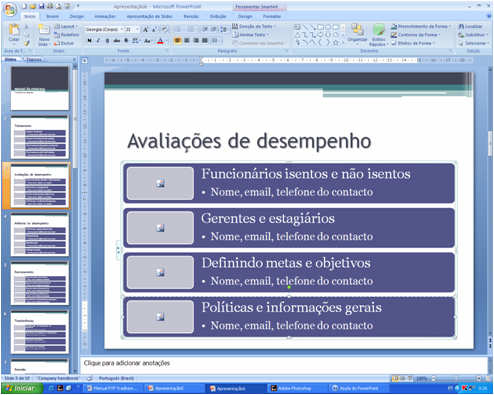This screenshot has width=494, height=395.
Task: Click the increase font size icon
Action: coord(146,30)
